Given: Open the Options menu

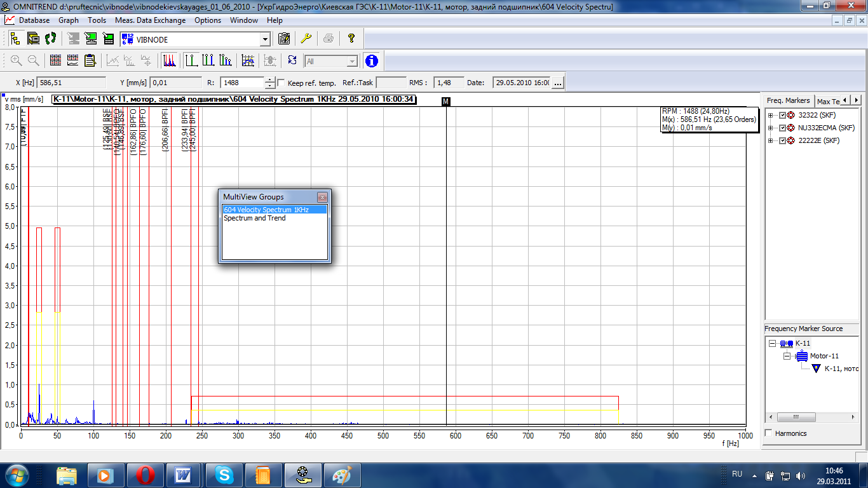Looking at the screenshot, I should point(208,20).
